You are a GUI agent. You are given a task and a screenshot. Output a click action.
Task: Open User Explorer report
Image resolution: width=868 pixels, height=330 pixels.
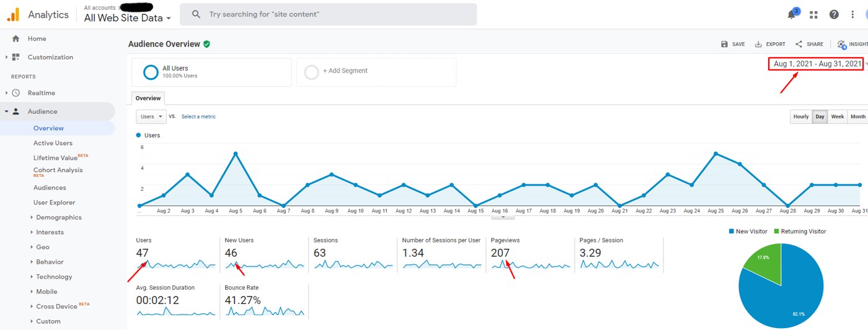(55, 202)
